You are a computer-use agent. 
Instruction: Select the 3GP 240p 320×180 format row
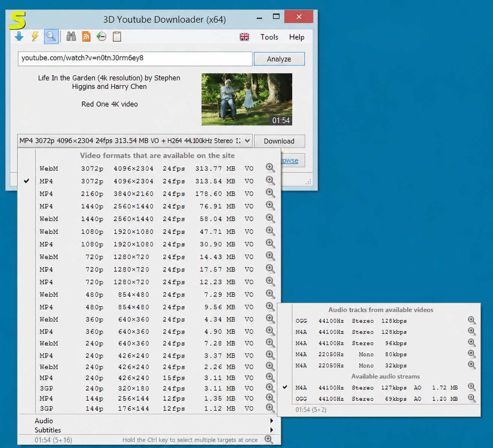pos(149,388)
